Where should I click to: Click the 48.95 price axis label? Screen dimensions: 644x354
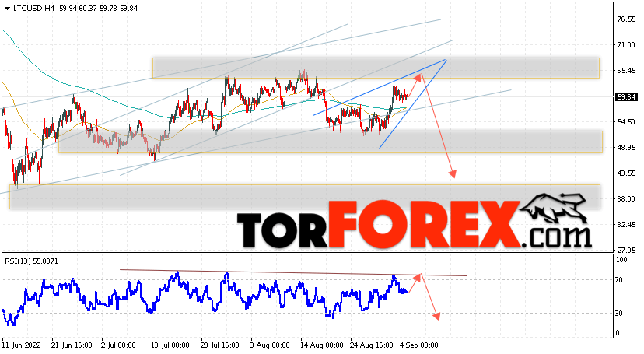pyautogui.click(x=626, y=147)
